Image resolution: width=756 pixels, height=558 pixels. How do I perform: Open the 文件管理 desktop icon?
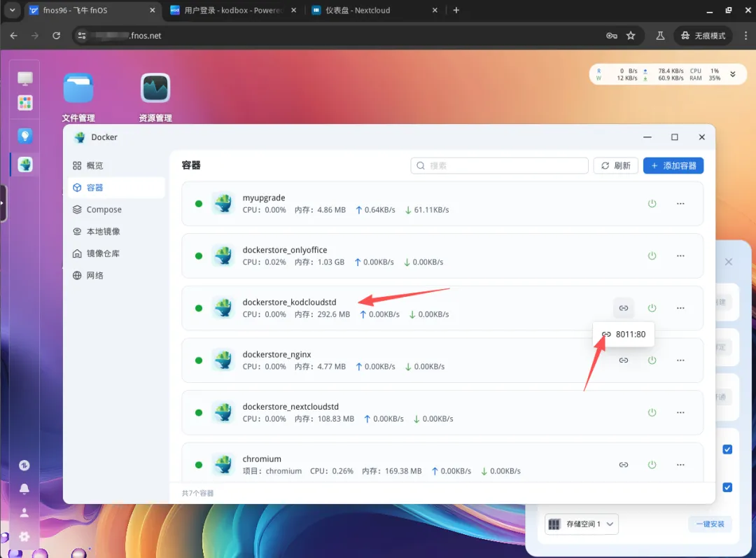(x=78, y=88)
